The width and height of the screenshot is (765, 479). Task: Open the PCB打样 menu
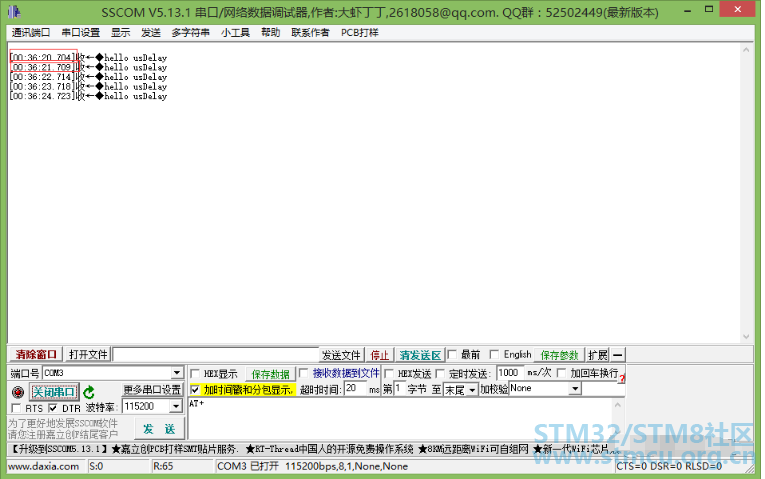(360, 33)
